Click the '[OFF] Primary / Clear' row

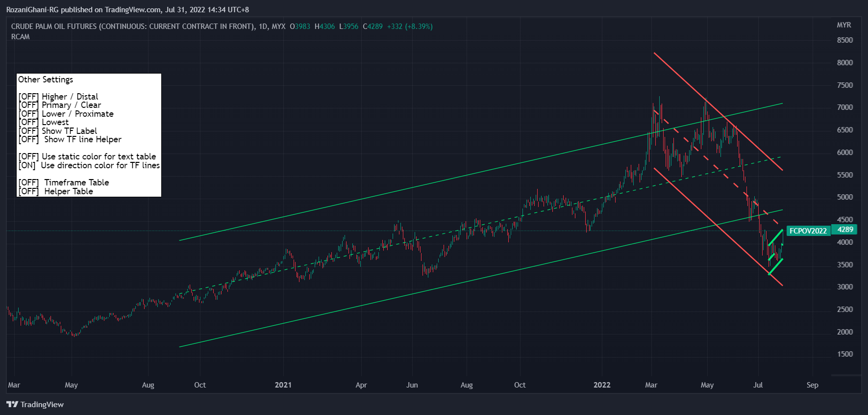[x=60, y=105]
